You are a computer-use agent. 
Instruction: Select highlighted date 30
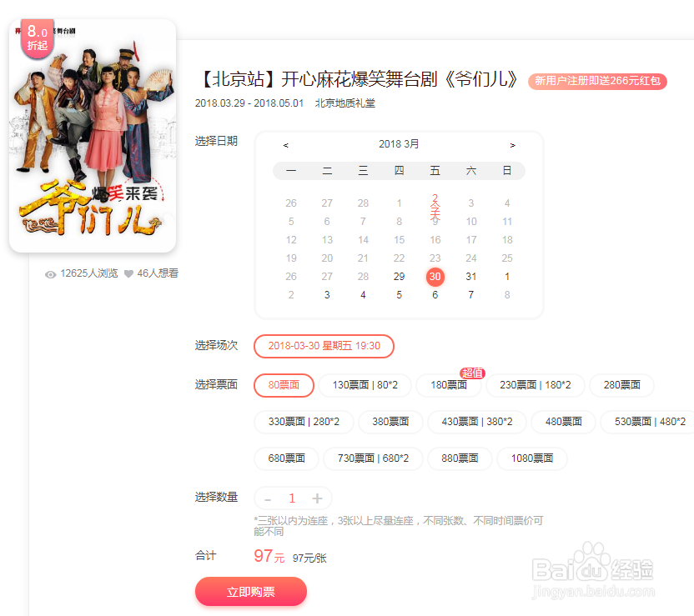[435, 277]
